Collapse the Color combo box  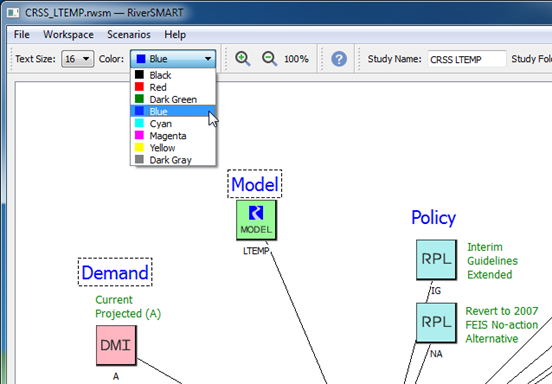tap(173, 59)
